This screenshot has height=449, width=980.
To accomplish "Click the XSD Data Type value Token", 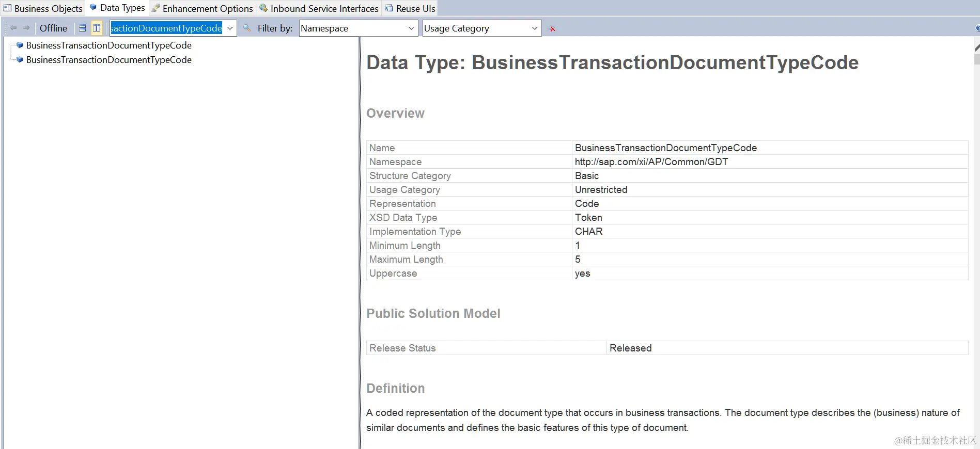I will pyautogui.click(x=588, y=217).
